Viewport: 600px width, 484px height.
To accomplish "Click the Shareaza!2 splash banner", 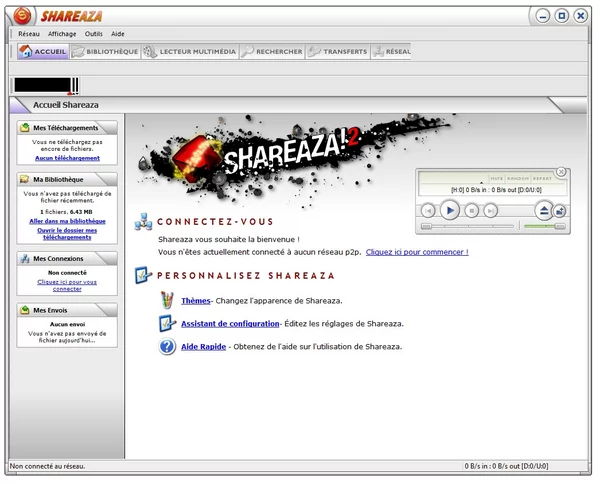I will pyautogui.click(x=295, y=161).
